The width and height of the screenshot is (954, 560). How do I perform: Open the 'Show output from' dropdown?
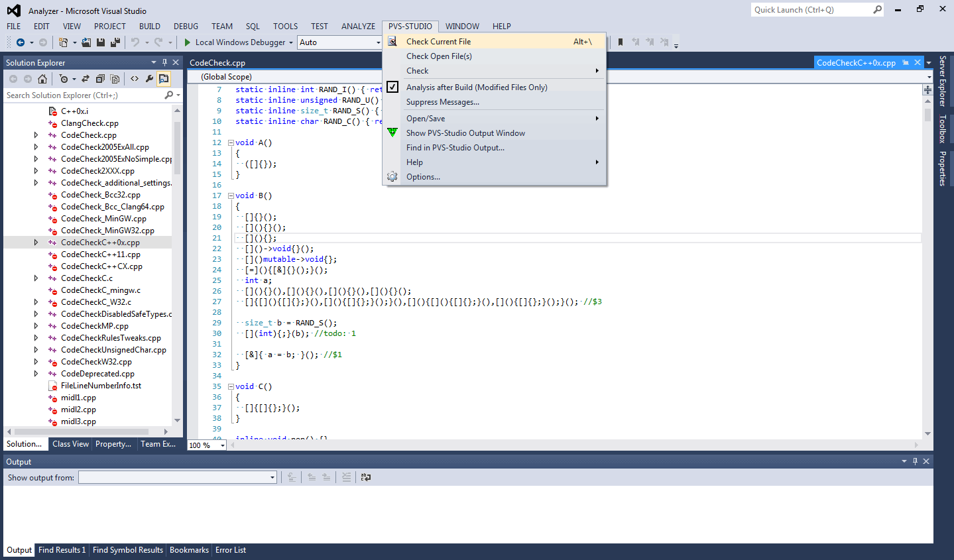click(x=272, y=477)
